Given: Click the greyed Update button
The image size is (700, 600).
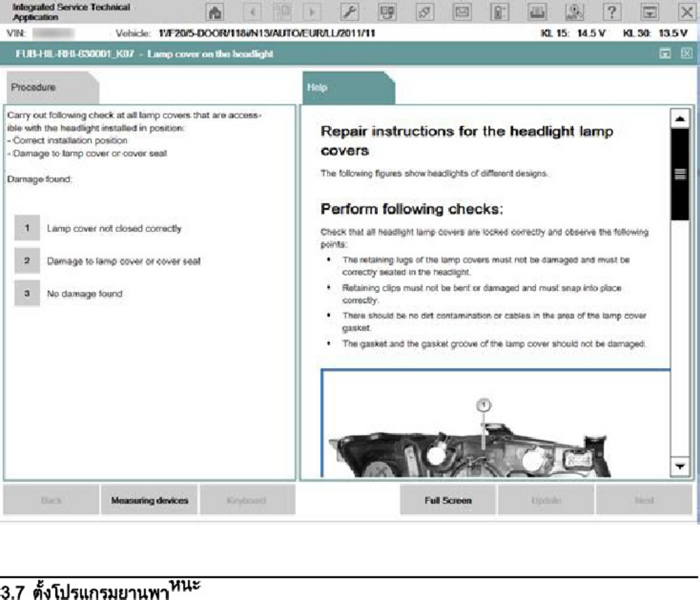Looking at the screenshot, I should coord(546,501).
